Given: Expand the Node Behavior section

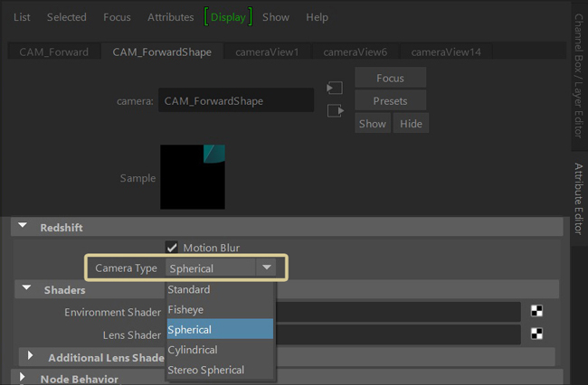Looking at the screenshot, I should pos(23,377).
